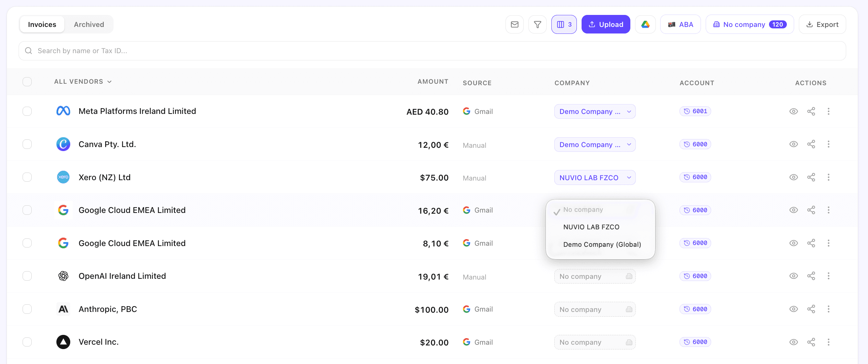Choose NUVIO LAB FZCO in dropdown list
868x364 pixels.
[x=600, y=227]
